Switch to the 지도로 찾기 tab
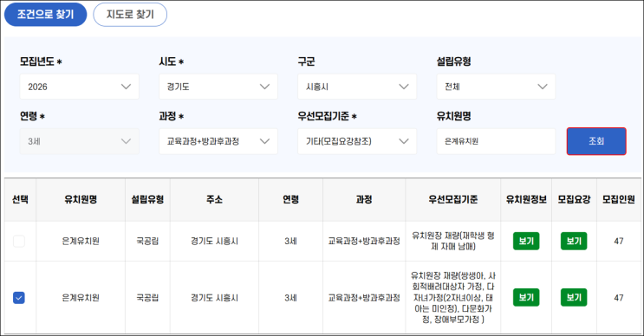 tap(130, 15)
